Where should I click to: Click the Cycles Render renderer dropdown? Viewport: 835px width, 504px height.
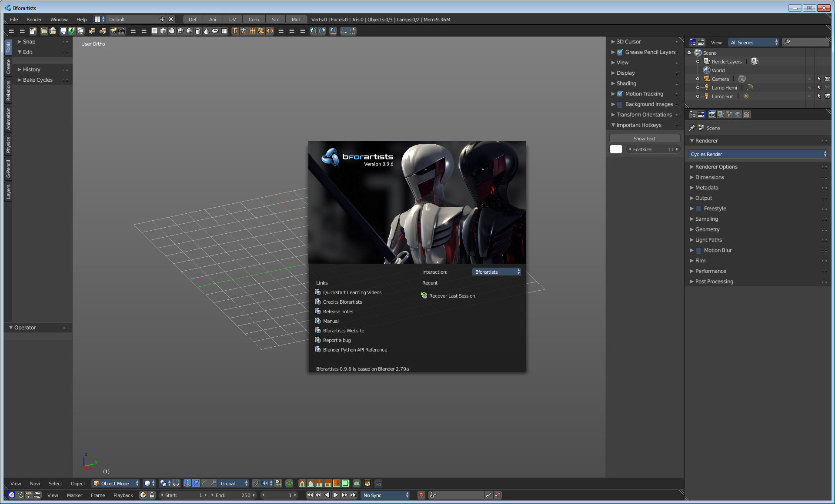(x=757, y=154)
